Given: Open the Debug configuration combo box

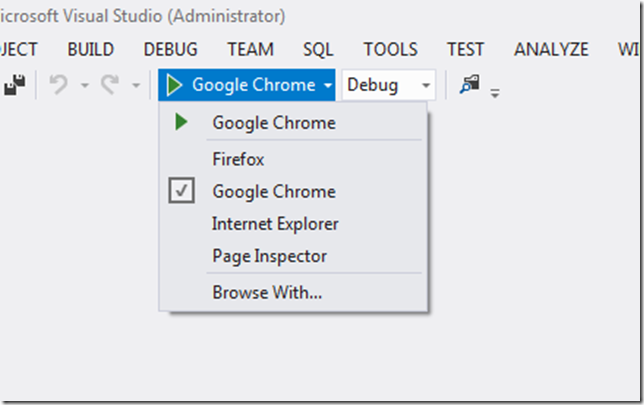Looking at the screenshot, I should tap(389, 86).
